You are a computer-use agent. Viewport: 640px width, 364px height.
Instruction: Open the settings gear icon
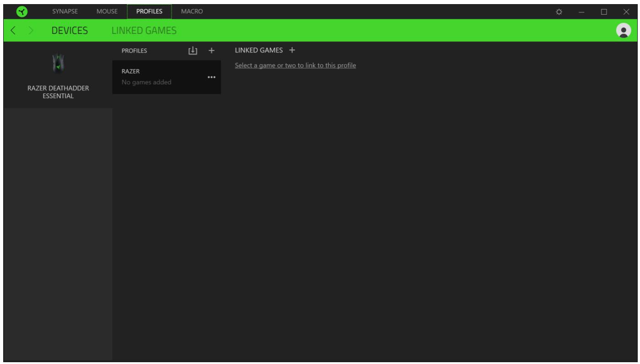(559, 11)
